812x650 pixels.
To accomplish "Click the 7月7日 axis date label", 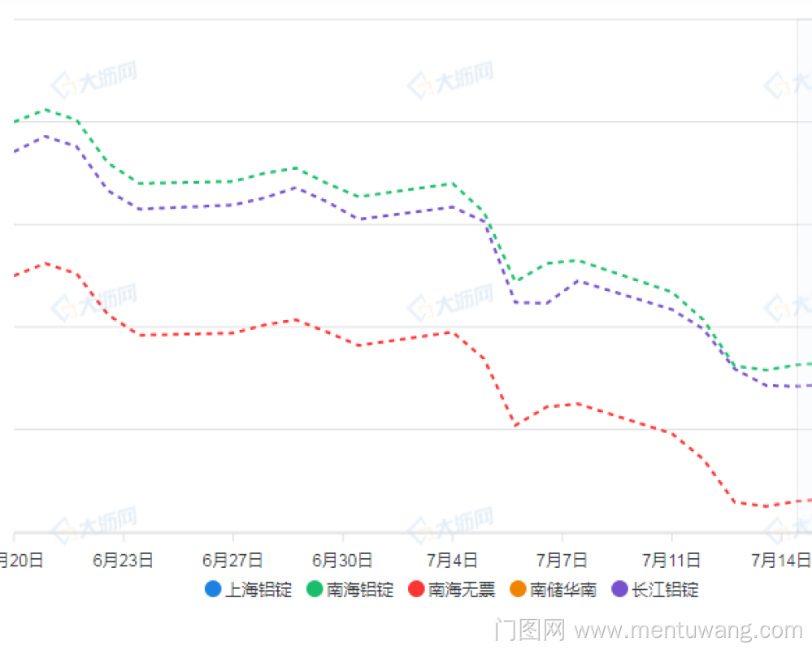I will (562, 560).
